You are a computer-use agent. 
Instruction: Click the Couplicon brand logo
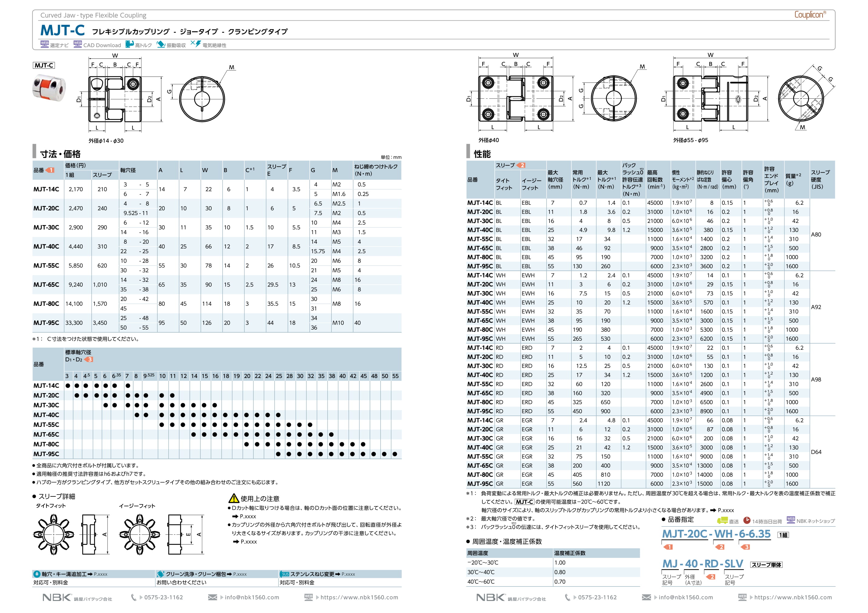click(x=810, y=15)
